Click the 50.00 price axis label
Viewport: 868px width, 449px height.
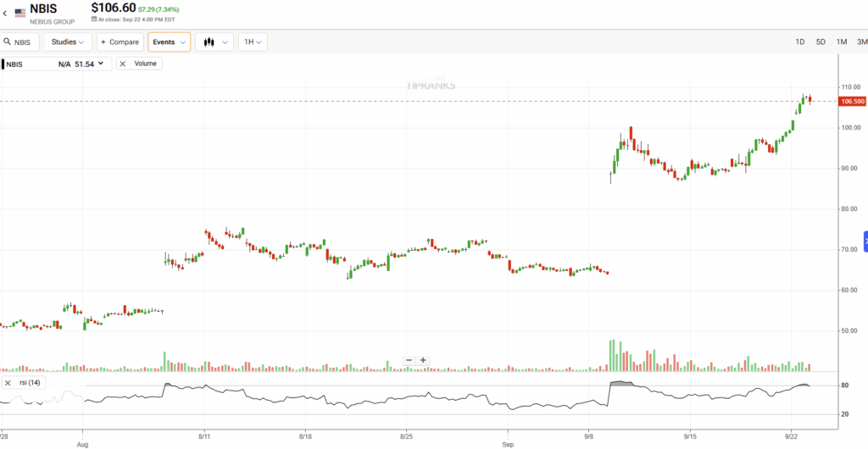pos(851,331)
